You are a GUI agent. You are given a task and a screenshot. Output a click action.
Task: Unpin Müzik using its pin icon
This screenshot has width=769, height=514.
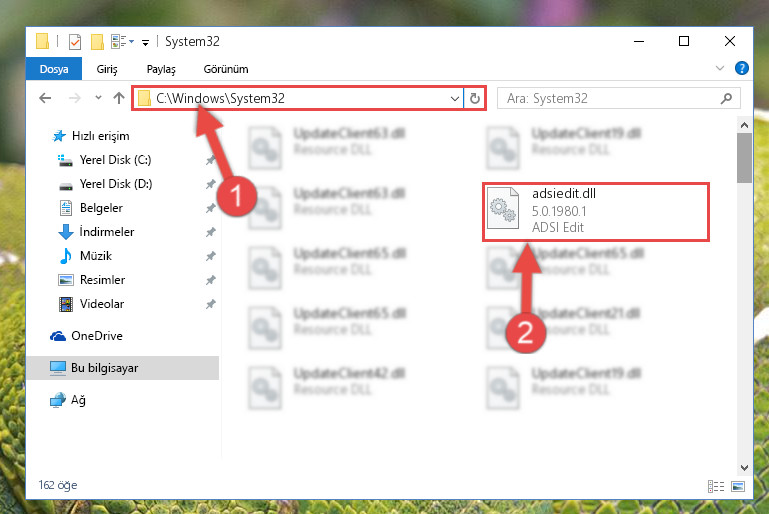(210, 256)
